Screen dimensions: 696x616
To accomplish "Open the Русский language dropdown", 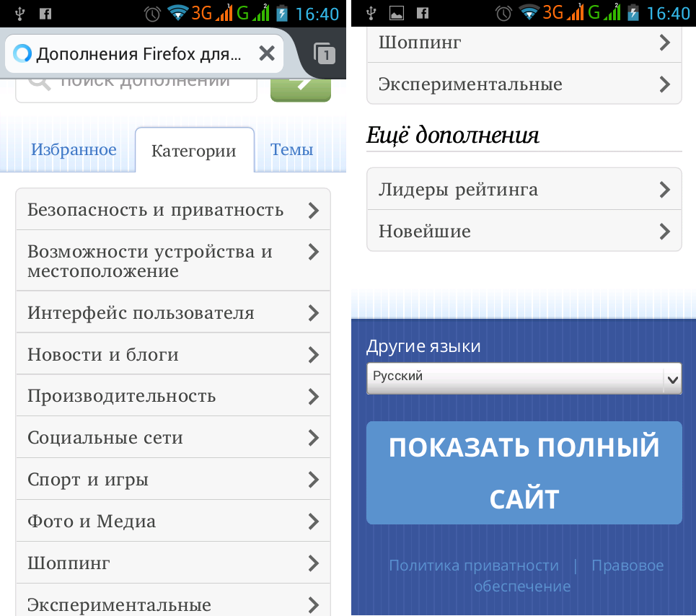I will [524, 378].
